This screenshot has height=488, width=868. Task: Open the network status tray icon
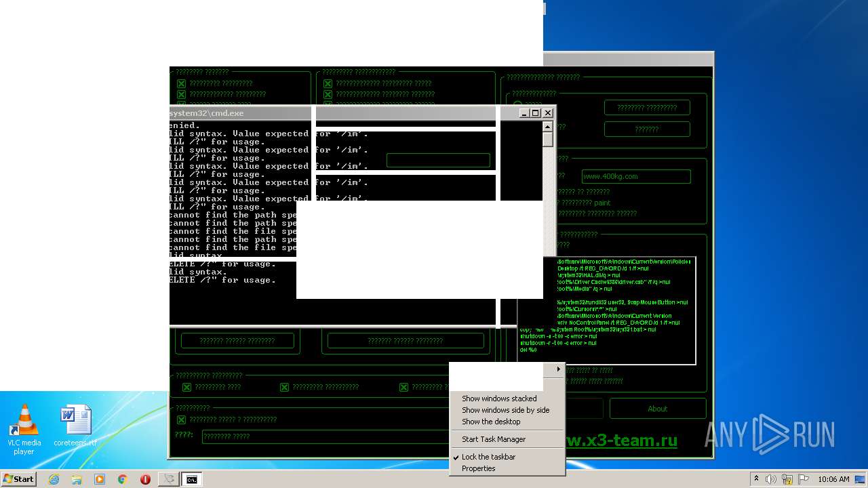pos(788,479)
